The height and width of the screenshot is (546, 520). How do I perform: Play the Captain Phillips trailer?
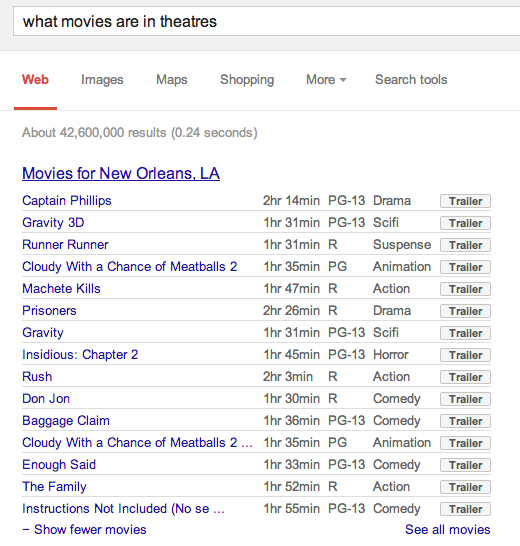pos(465,201)
